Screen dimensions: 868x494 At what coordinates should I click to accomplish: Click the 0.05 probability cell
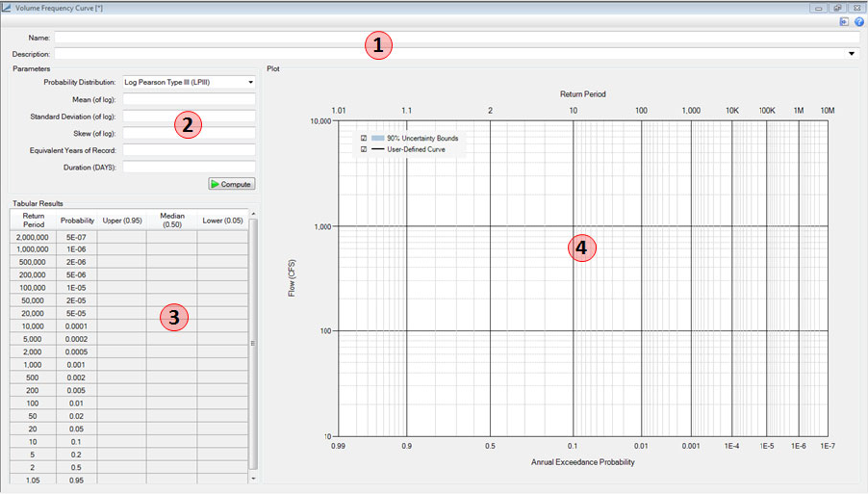click(76, 429)
